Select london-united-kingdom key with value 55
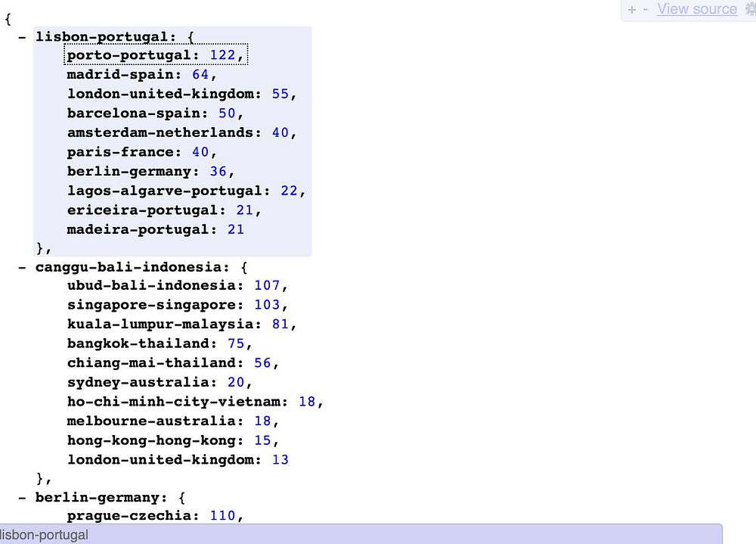Viewport: 756px width, 544px height. click(x=160, y=94)
